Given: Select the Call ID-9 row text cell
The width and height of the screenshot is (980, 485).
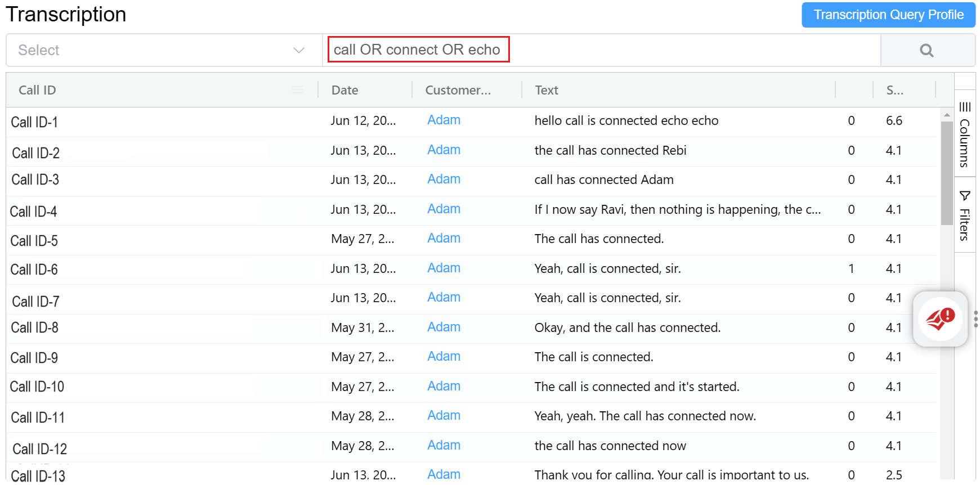Looking at the screenshot, I should coord(593,357).
